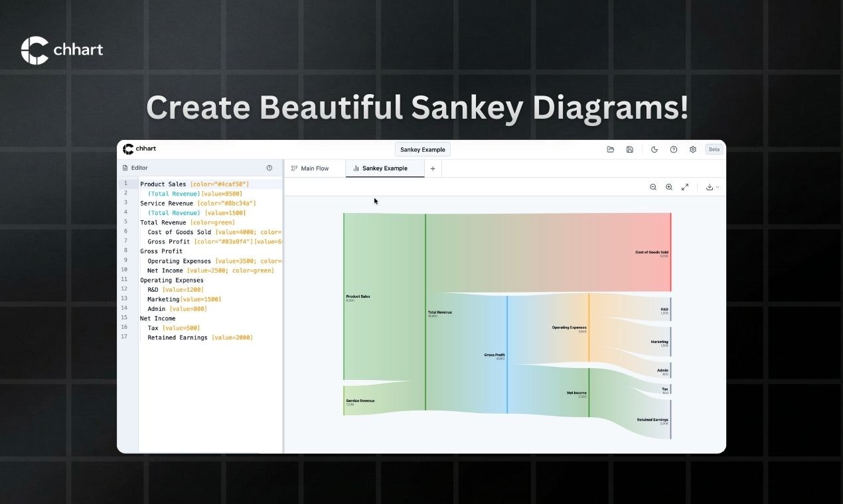Click the Beta badge
The height and width of the screenshot is (504, 843).
[x=714, y=149]
